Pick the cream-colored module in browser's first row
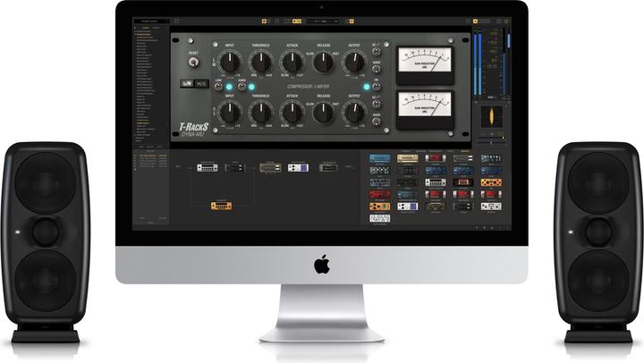 pos(408,158)
